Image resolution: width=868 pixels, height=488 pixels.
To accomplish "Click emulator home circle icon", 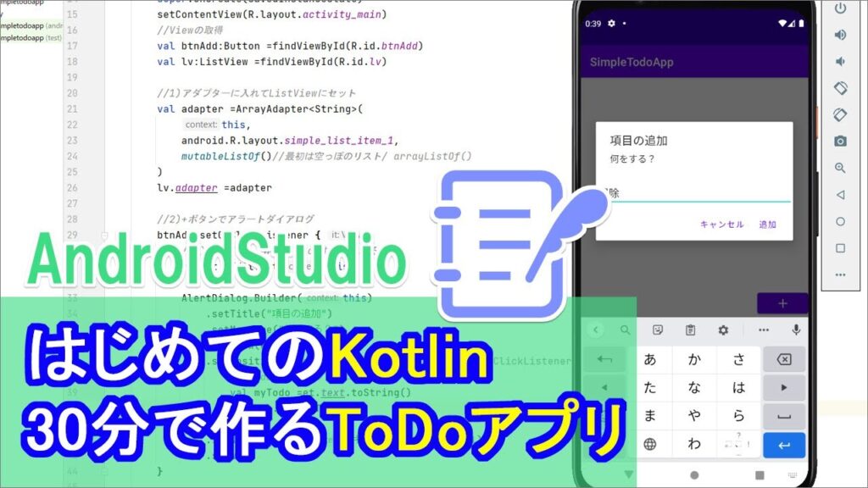I will 840,221.
